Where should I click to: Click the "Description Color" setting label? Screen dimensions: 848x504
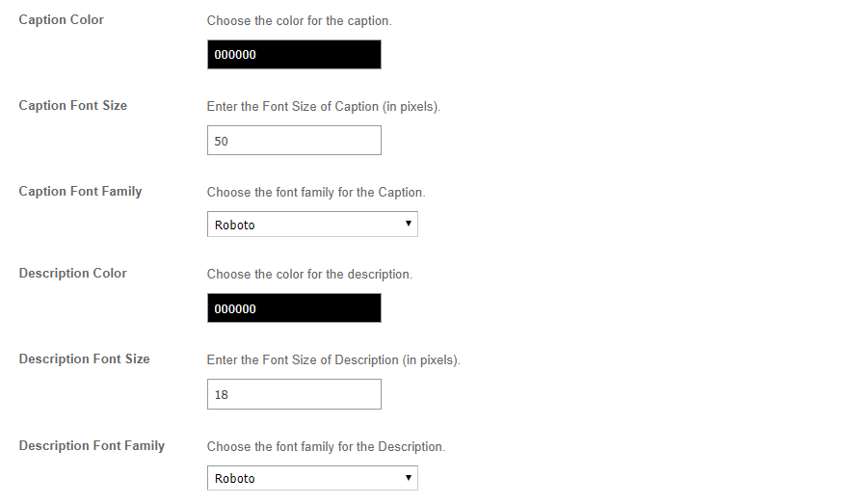click(72, 273)
